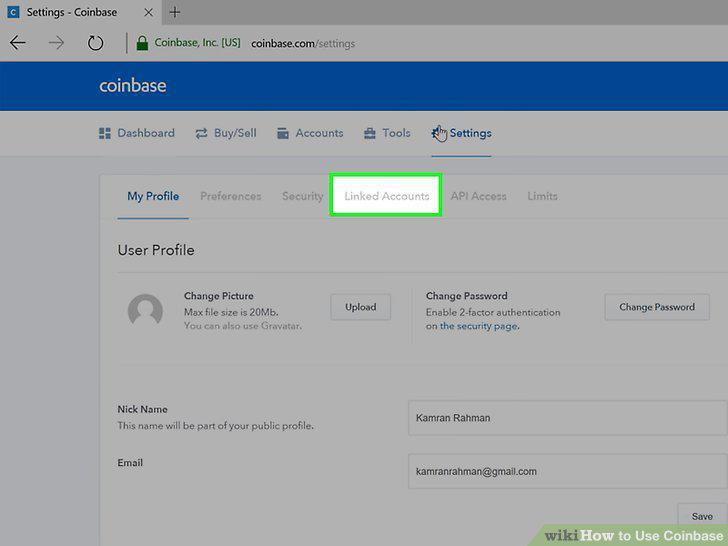
Task: Click into the Email input field
Action: coord(568,471)
